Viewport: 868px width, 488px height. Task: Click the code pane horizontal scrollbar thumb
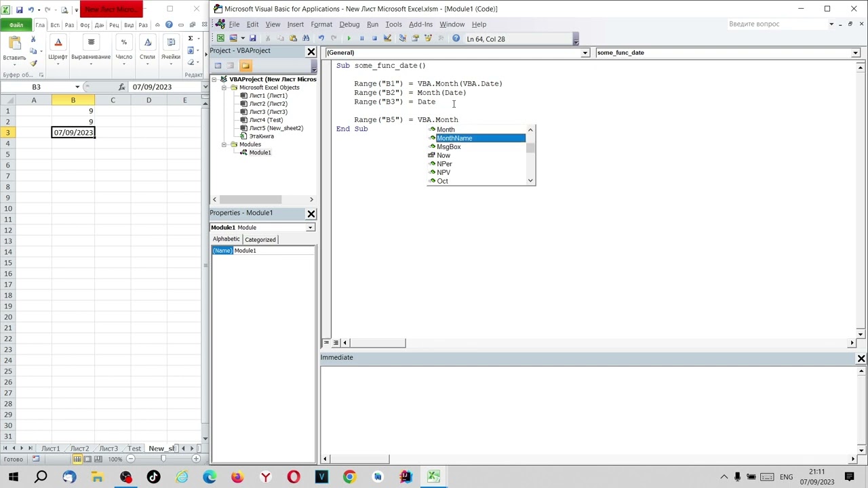[x=378, y=343]
